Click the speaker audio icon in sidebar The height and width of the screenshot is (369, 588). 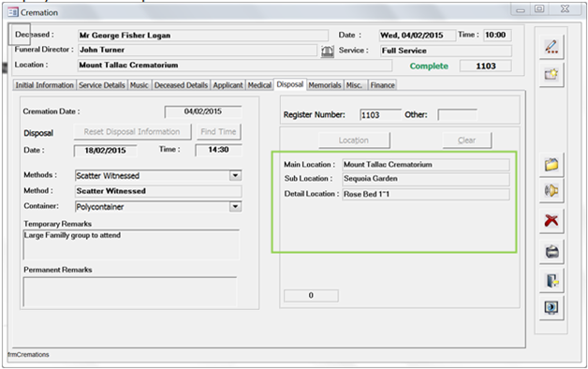coord(551,190)
